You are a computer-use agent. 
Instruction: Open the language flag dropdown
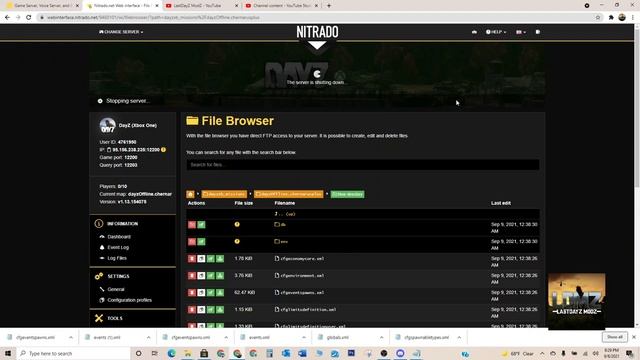click(x=521, y=32)
